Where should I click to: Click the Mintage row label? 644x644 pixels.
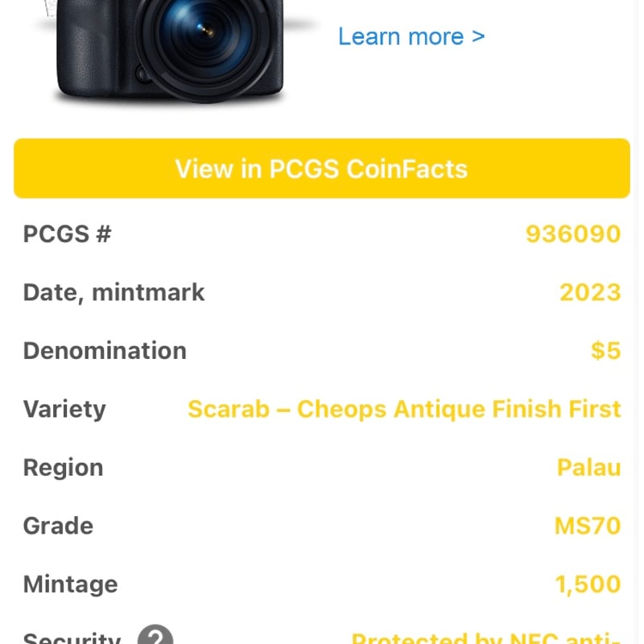tap(70, 584)
